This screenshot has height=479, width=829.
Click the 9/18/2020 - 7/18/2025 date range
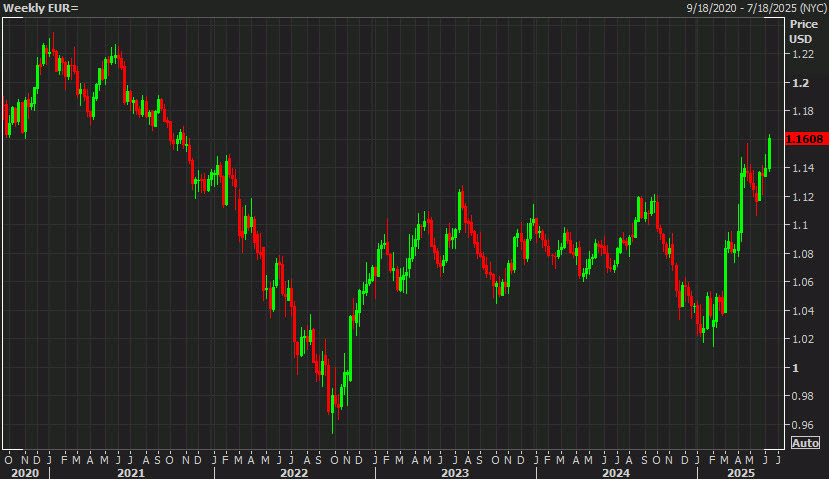pyautogui.click(x=756, y=8)
